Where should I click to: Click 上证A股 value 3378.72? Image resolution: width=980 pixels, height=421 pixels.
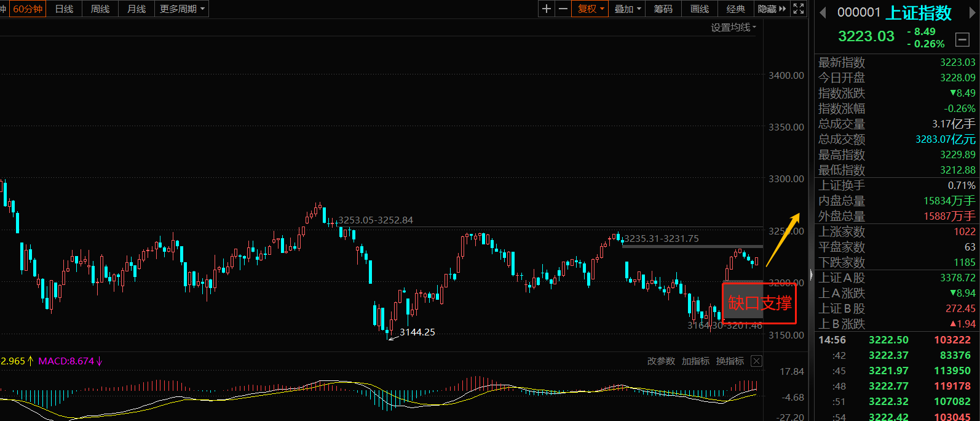957,278
